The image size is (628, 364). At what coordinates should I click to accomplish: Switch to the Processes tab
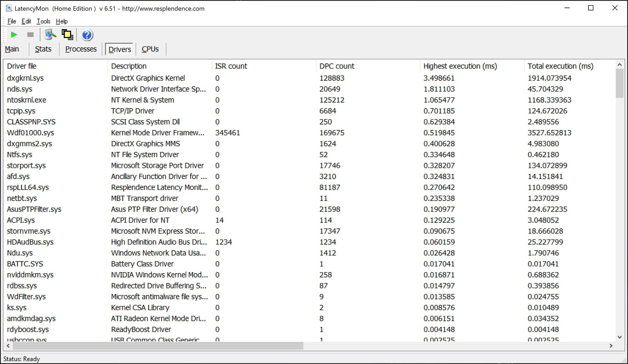[81, 49]
